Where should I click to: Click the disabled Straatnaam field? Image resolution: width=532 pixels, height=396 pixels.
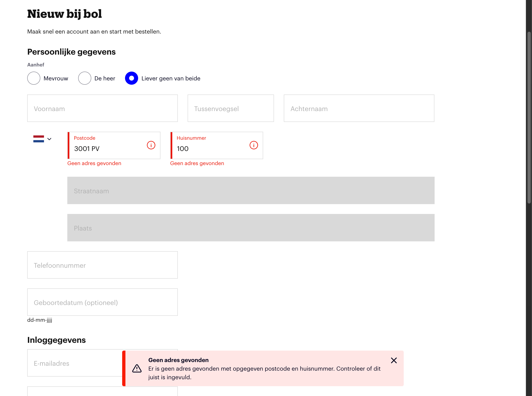250,191
